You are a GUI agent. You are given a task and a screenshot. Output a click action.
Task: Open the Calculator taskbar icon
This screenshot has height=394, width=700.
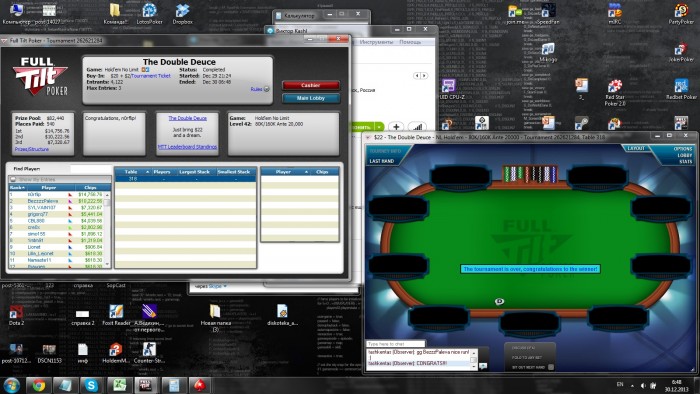click(x=173, y=385)
